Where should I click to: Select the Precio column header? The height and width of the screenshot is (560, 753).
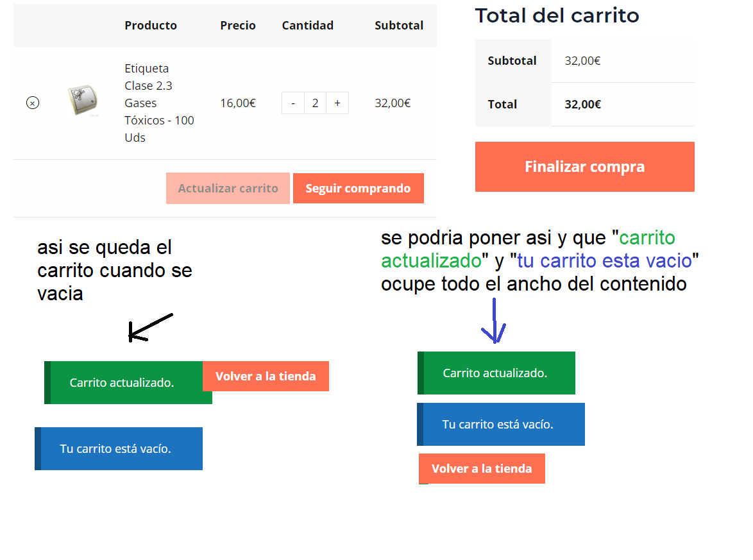pyautogui.click(x=238, y=26)
